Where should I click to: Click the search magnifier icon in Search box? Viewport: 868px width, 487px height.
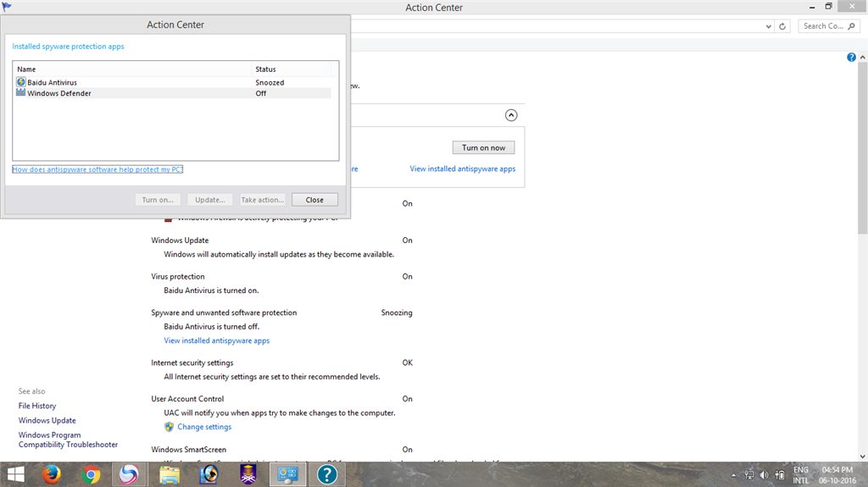coord(851,26)
